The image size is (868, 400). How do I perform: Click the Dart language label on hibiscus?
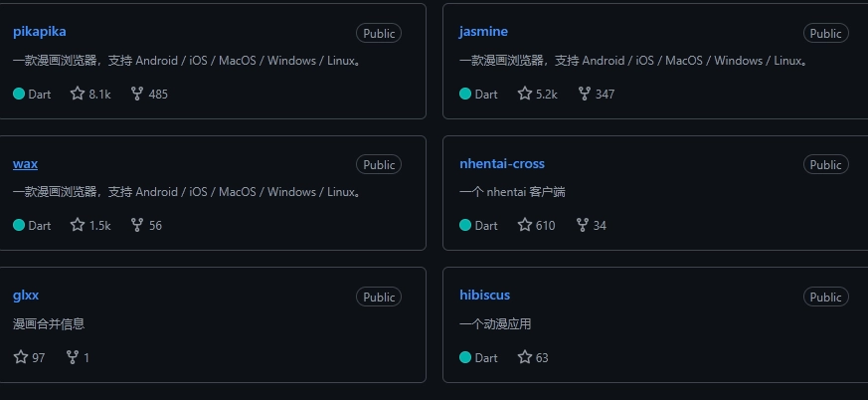point(486,357)
